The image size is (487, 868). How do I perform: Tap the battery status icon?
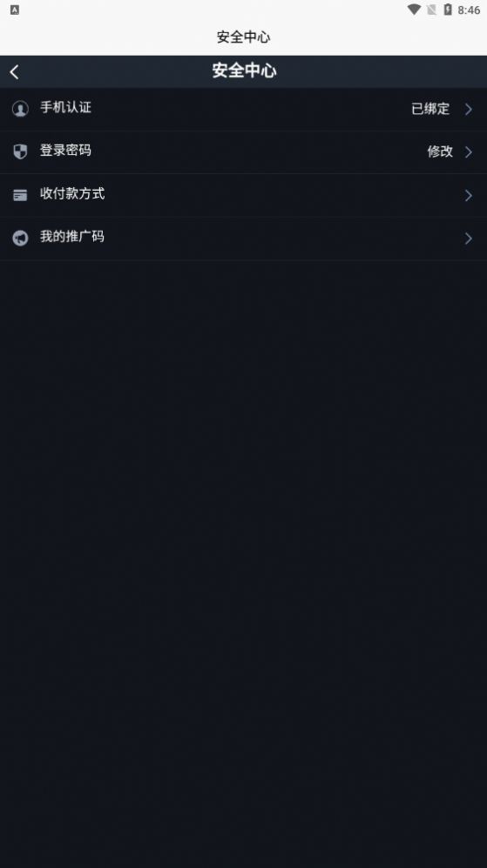click(x=447, y=10)
